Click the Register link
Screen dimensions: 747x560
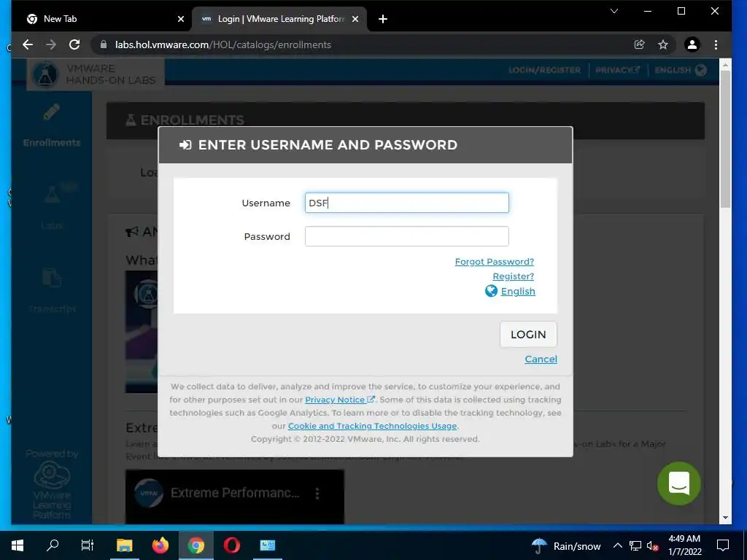pos(513,276)
